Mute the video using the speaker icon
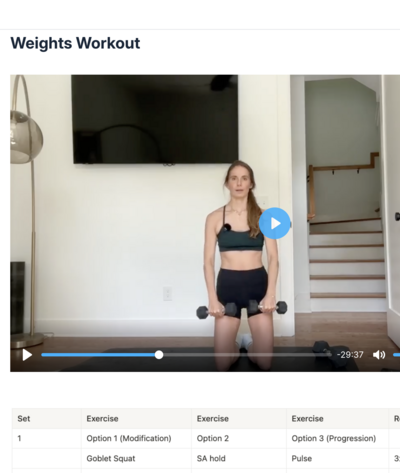Viewport: 400px width, 473px height. 379,355
